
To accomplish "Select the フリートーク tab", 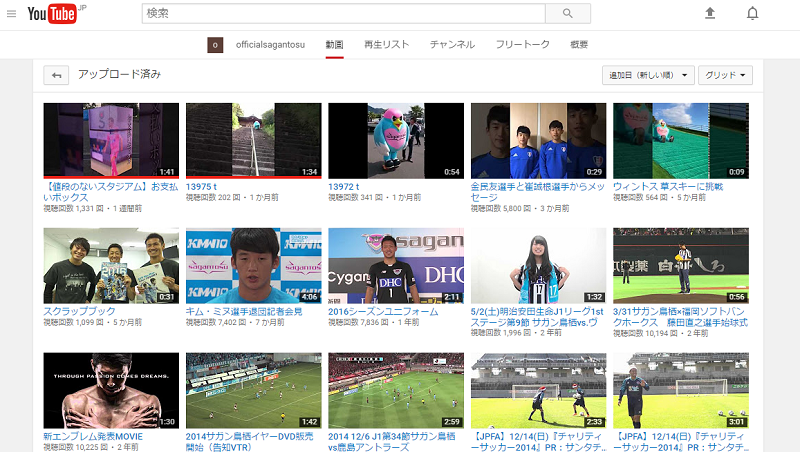I will tap(522, 45).
